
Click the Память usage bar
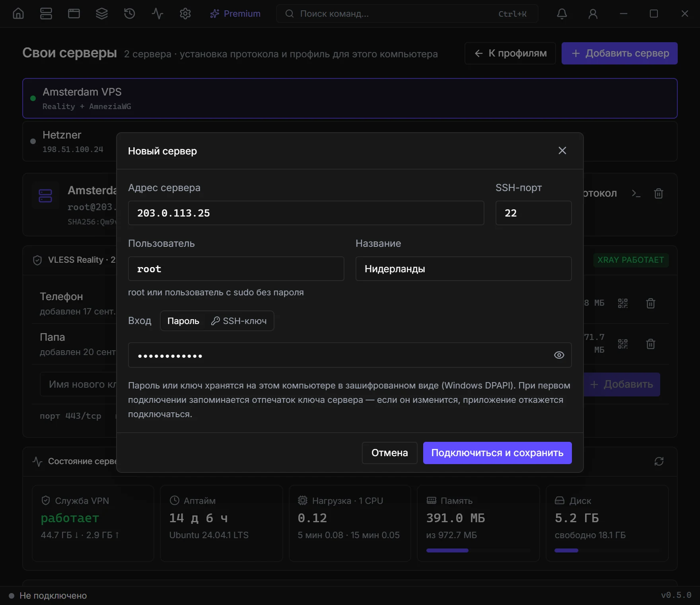[x=478, y=550]
